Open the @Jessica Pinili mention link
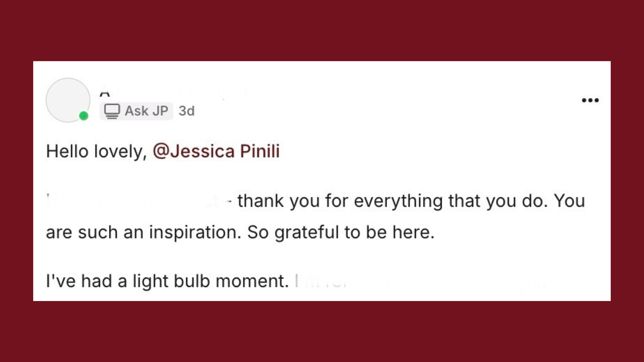The height and width of the screenshot is (362, 644). click(x=216, y=151)
